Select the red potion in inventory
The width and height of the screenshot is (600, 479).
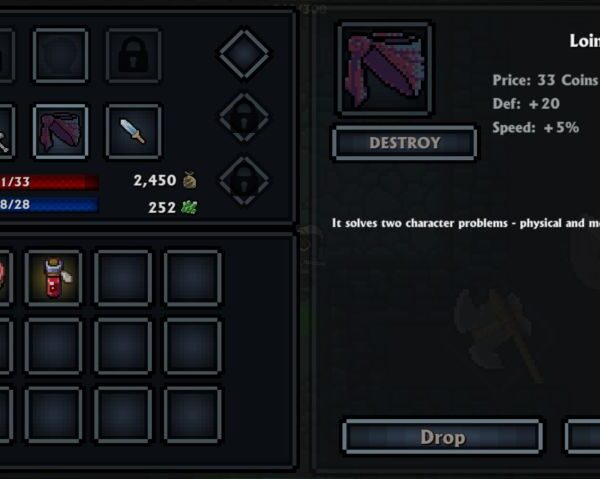(54, 278)
